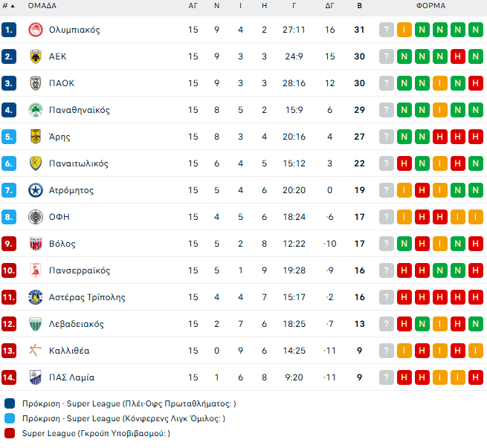487x448 pixels.
Task: Click the AEK team crest icon
Action: tap(35, 56)
